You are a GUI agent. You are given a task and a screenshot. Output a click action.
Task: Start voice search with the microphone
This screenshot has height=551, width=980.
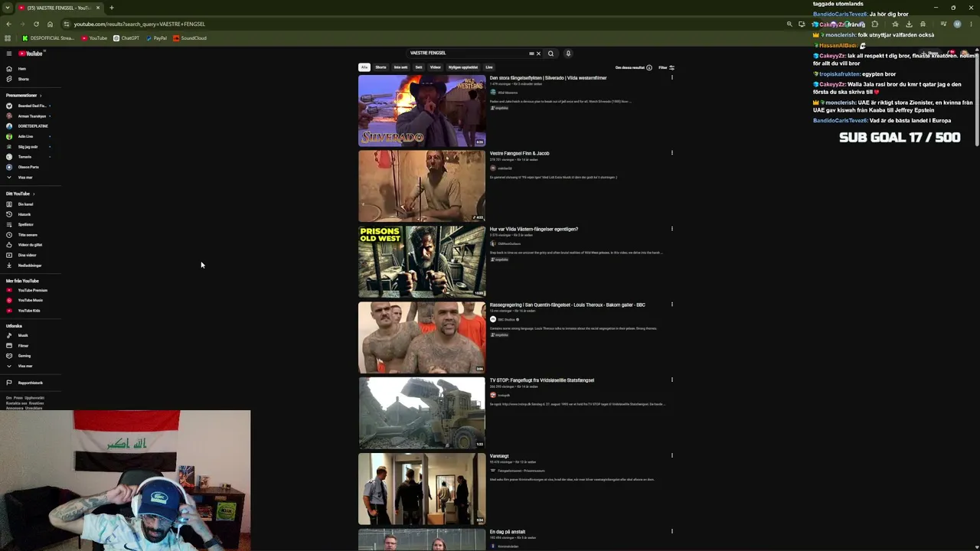[x=568, y=54]
